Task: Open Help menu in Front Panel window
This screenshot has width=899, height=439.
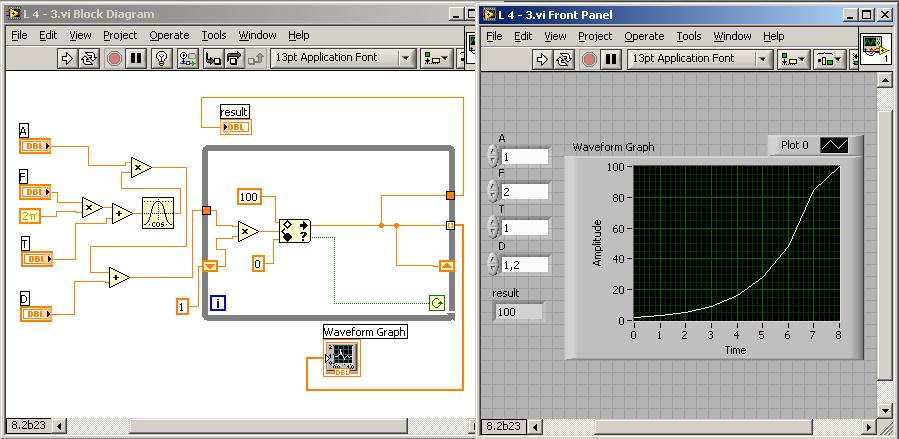Action: [773, 37]
